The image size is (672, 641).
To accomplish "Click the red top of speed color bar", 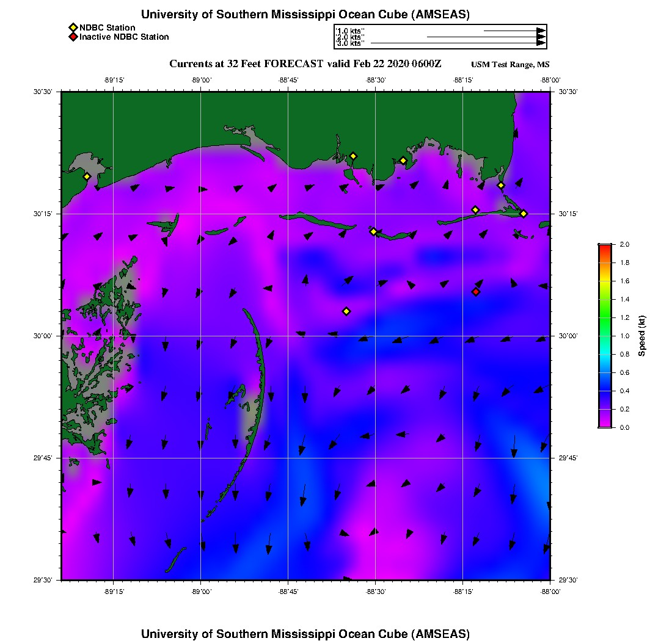I will click(x=605, y=247).
